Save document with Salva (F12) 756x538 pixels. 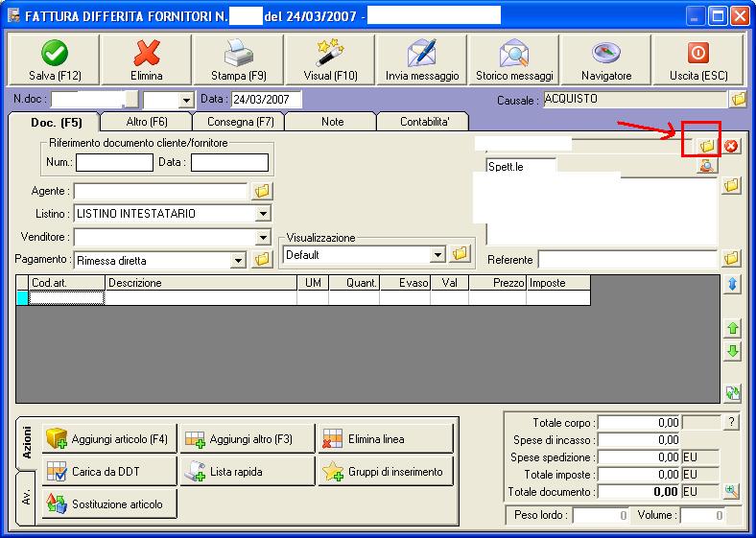(55, 59)
